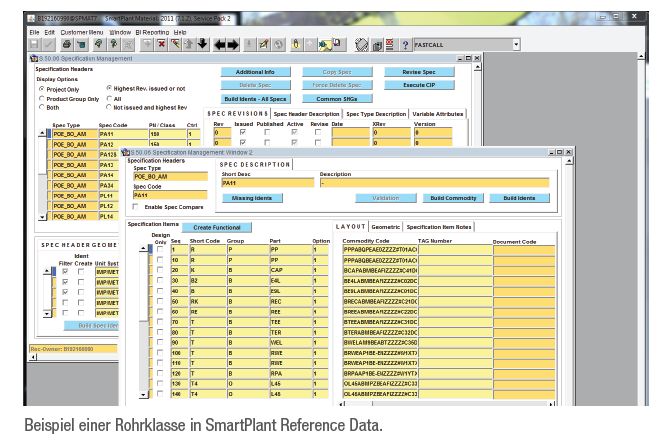The width and height of the screenshot is (666, 441).
Task: Select Highest Rev. issued or not option
Action: (x=109, y=88)
